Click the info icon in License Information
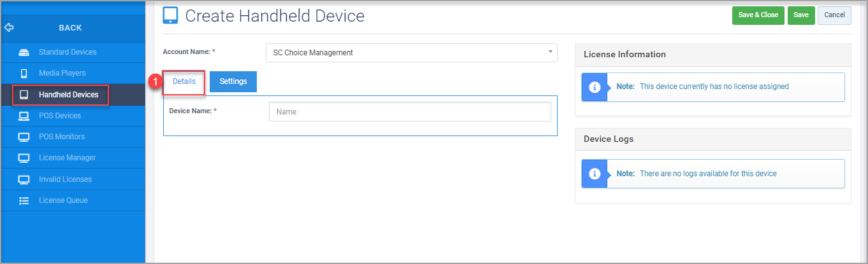The width and height of the screenshot is (868, 264). point(595,87)
